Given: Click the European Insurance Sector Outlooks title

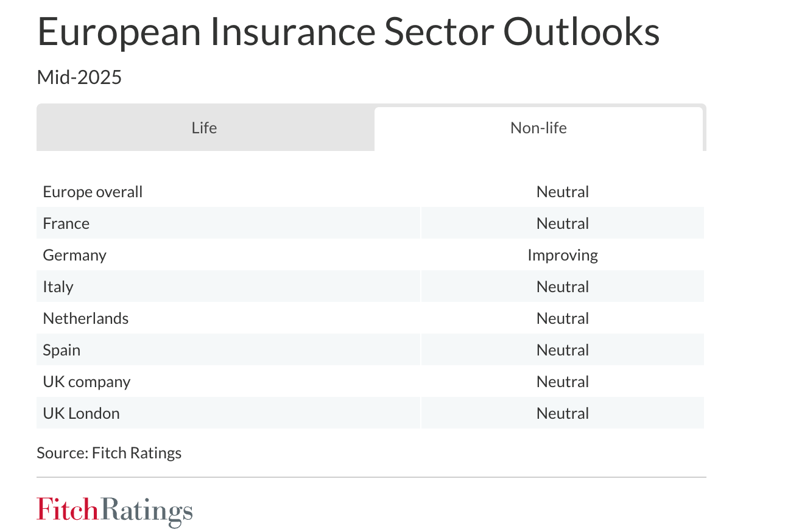Looking at the screenshot, I should [348, 32].
